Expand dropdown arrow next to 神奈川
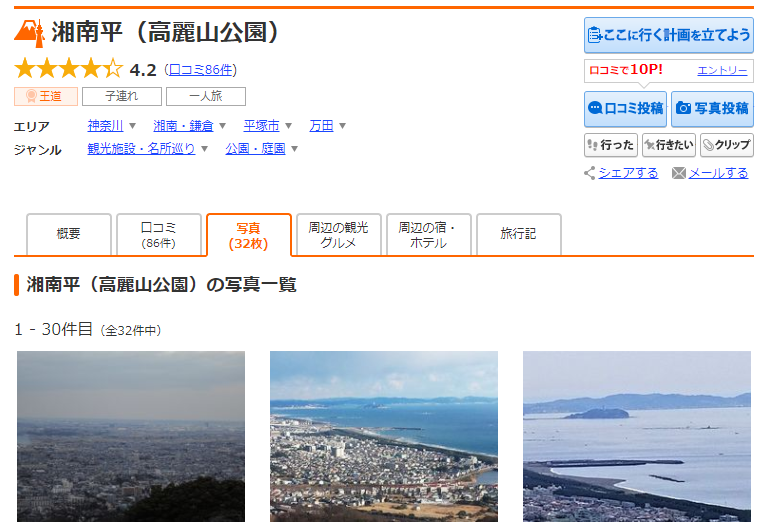The height and width of the screenshot is (528, 763). pyautogui.click(x=132, y=126)
